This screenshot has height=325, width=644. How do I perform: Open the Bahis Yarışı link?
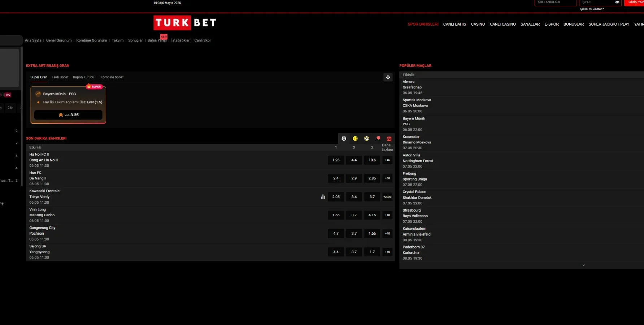(x=157, y=40)
